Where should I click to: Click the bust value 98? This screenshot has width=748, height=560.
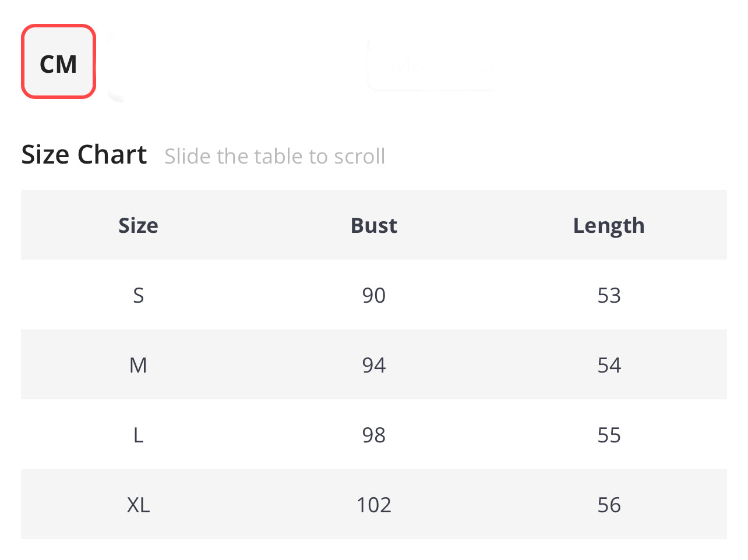[x=373, y=435]
